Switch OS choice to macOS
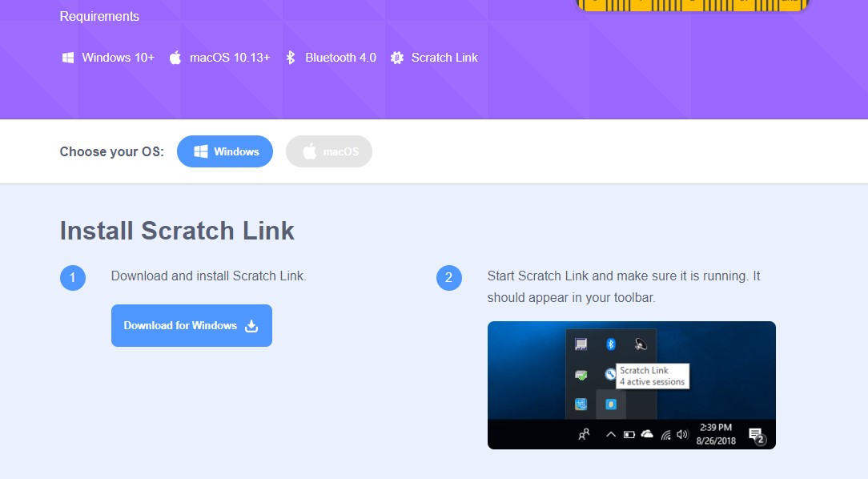Screen dimensions: 868x479 329,151
